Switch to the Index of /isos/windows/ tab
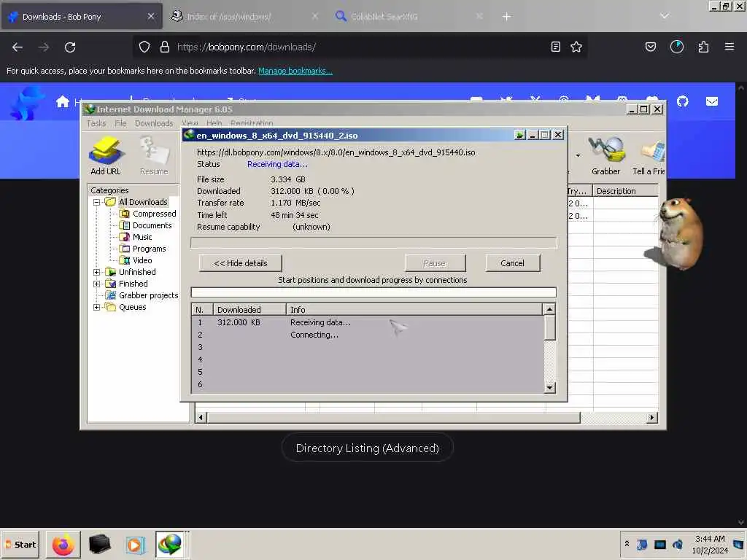This screenshot has height=560, width=747. pyautogui.click(x=244, y=17)
